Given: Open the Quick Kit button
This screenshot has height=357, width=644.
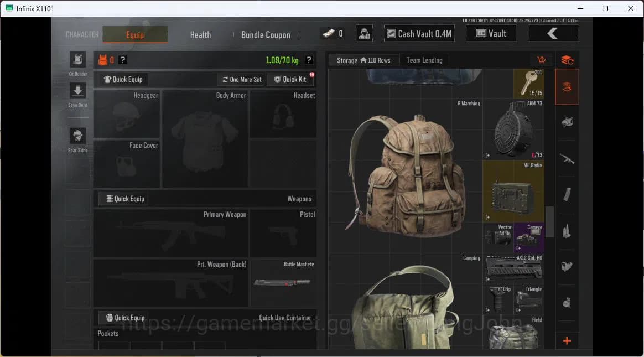Looking at the screenshot, I should pos(290,80).
